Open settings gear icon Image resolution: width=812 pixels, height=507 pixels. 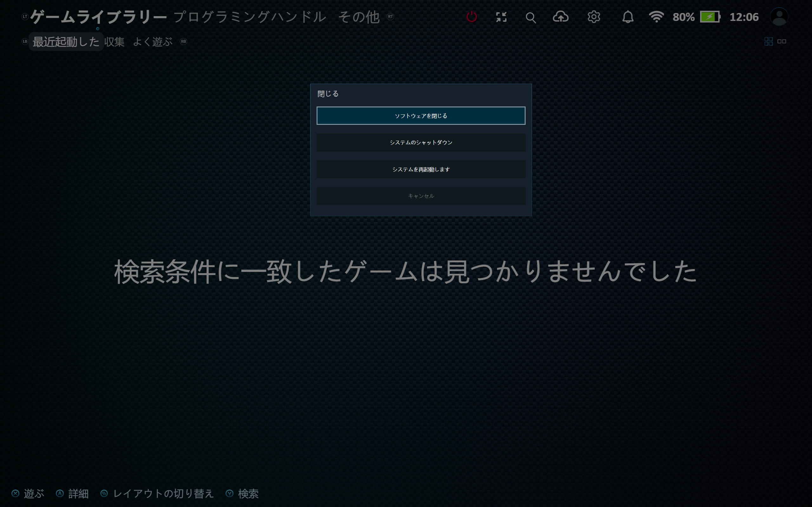point(593,17)
